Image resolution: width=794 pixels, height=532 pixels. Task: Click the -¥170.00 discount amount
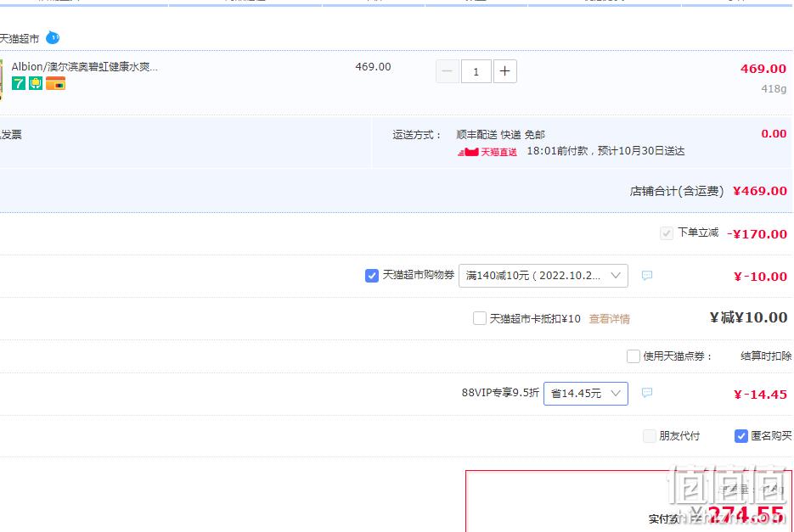click(x=757, y=234)
